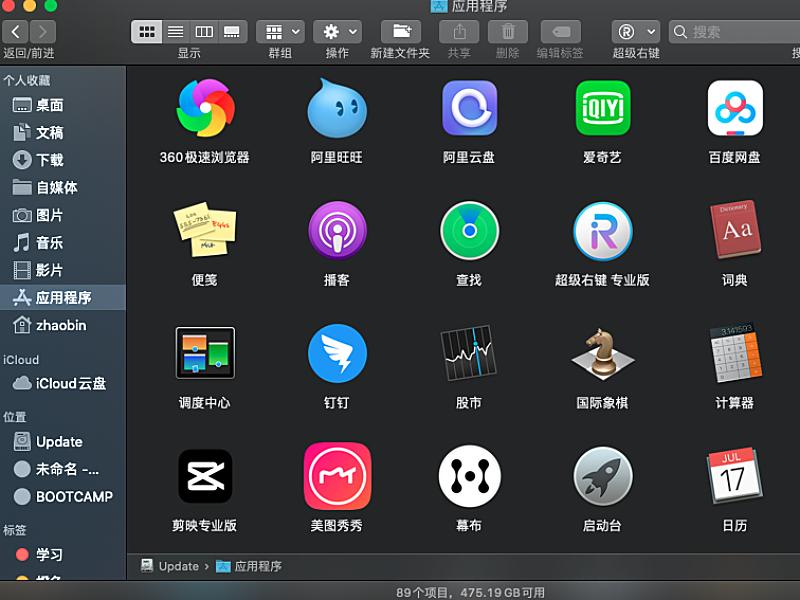Screen dimensions: 800x600
Task: Select the 调度中心 Mission Control icon
Action: 205,353
